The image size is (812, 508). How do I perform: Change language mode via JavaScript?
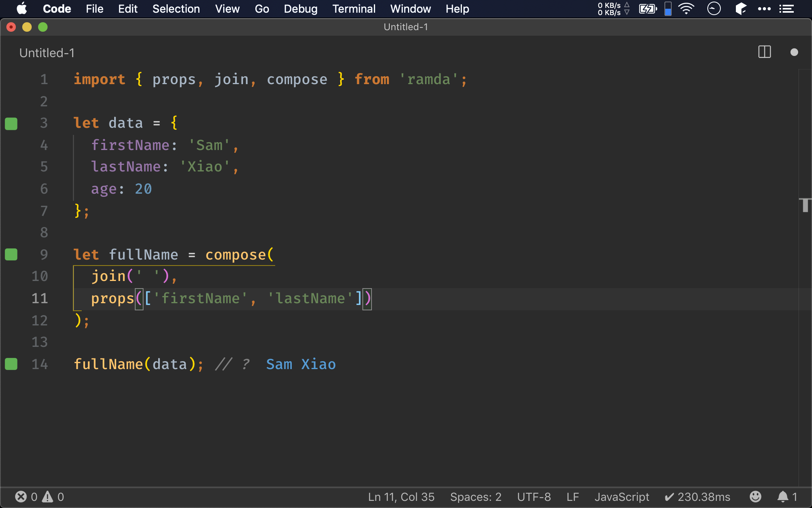point(622,497)
